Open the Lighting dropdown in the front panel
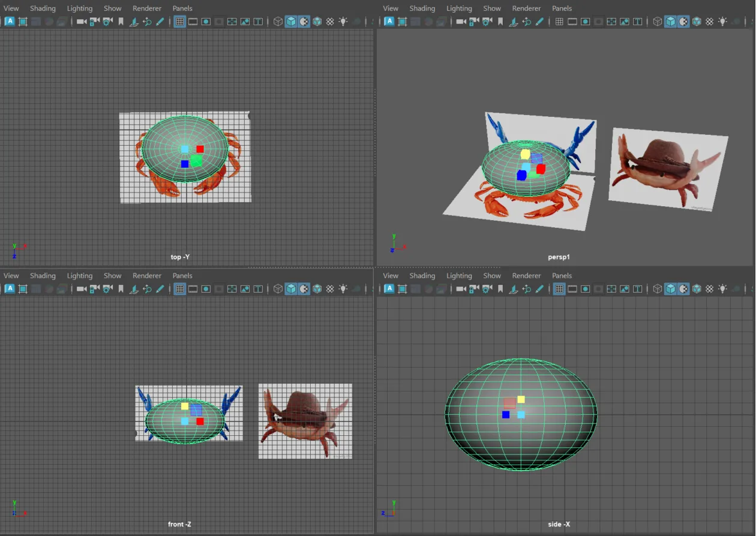This screenshot has height=536, width=756. [x=79, y=275]
